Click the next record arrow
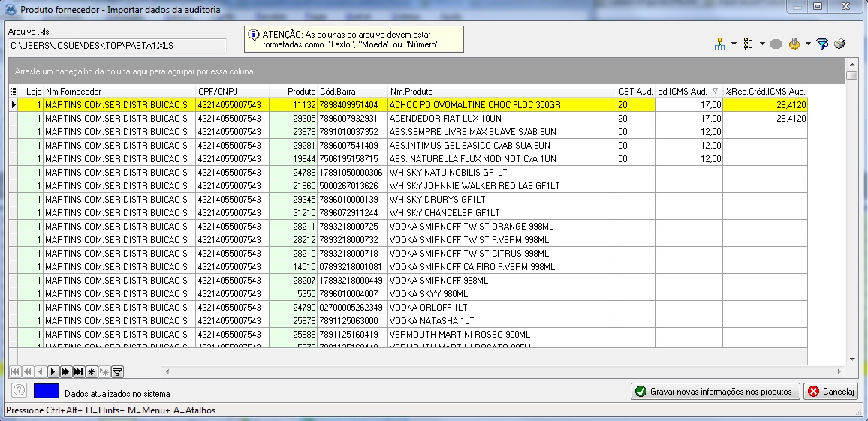 [x=53, y=371]
